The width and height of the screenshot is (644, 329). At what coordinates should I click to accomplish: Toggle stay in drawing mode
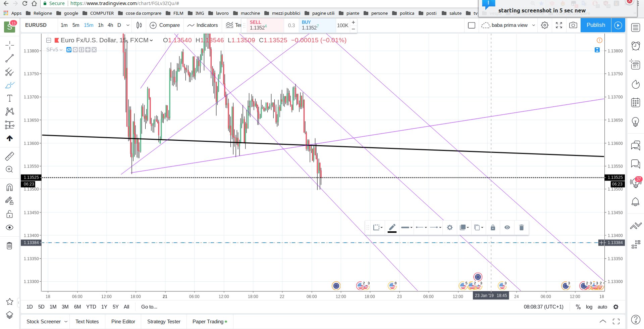(x=10, y=201)
